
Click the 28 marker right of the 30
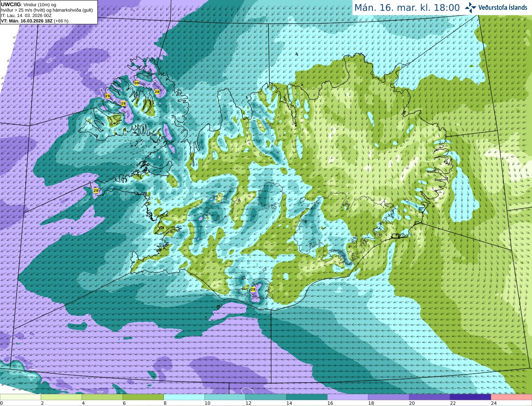(x=157, y=91)
